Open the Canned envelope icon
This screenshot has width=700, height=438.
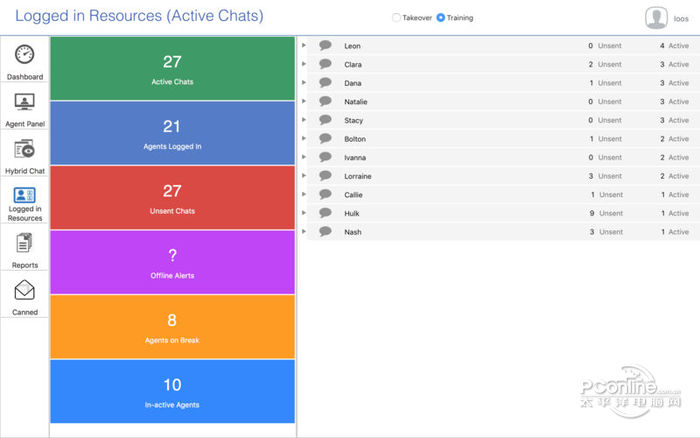tap(25, 290)
